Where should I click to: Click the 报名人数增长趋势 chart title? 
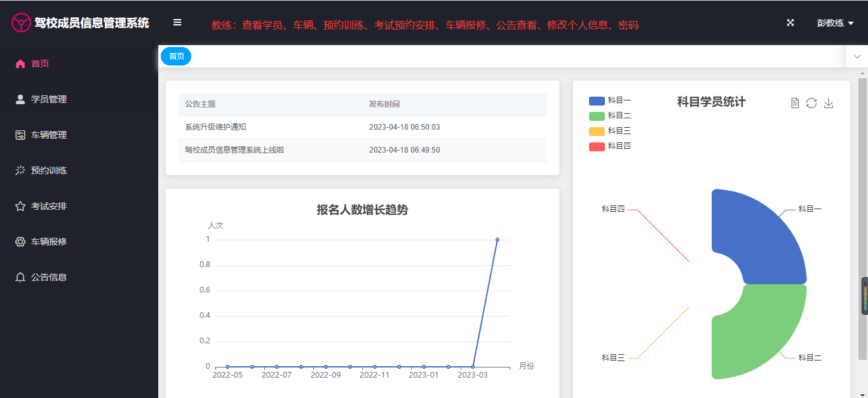tap(362, 210)
